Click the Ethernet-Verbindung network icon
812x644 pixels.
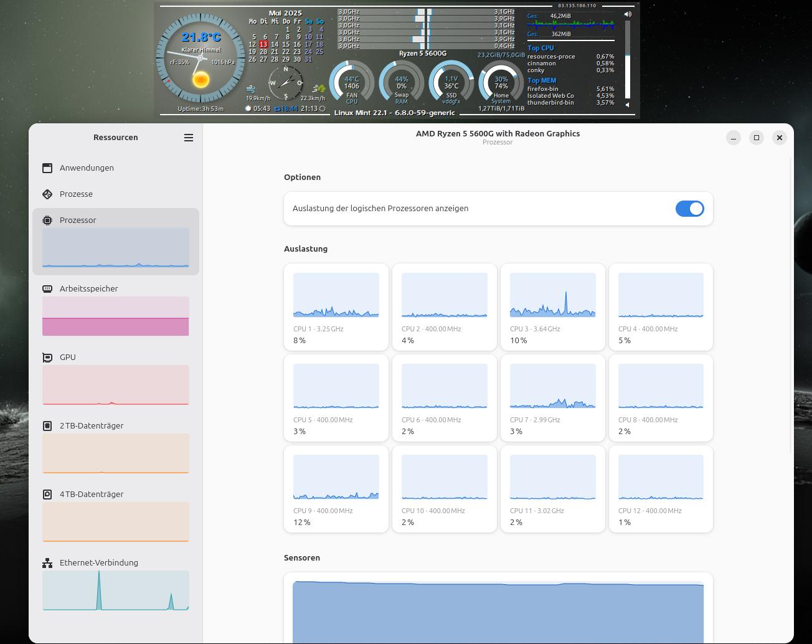[x=47, y=562]
